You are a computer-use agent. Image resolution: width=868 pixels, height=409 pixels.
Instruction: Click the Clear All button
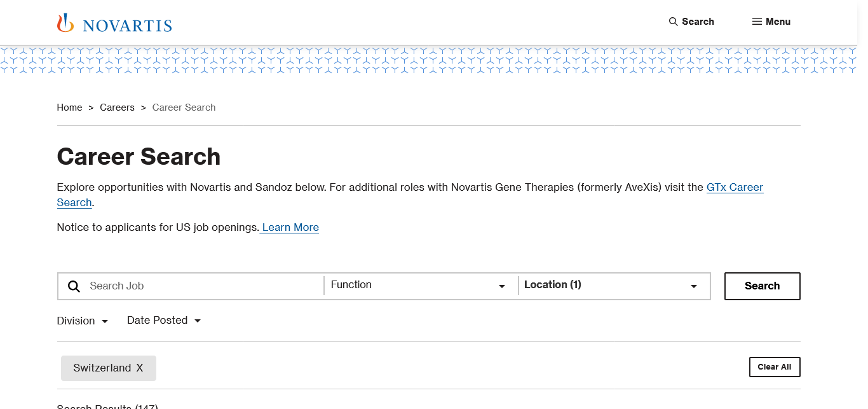pos(775,367)
